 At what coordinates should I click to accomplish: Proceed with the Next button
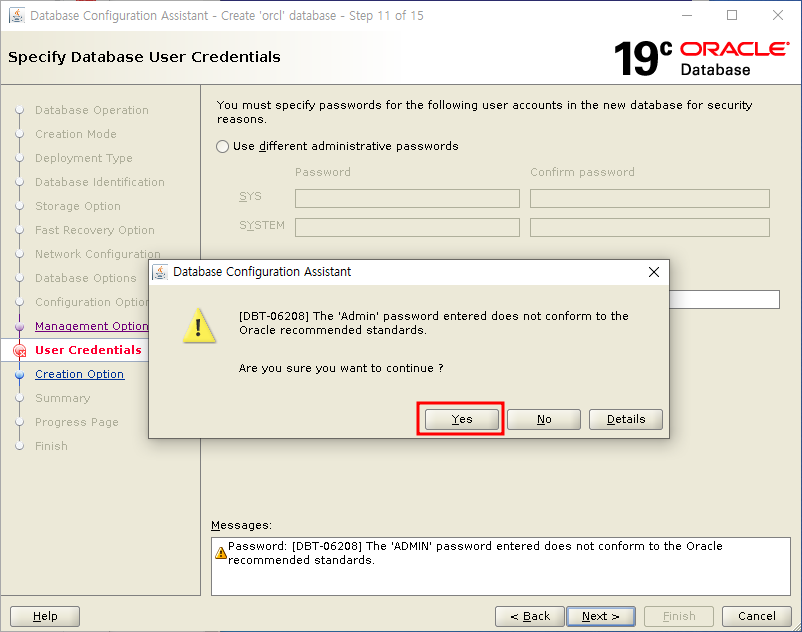pyautogui.click(x=601, y=616)
